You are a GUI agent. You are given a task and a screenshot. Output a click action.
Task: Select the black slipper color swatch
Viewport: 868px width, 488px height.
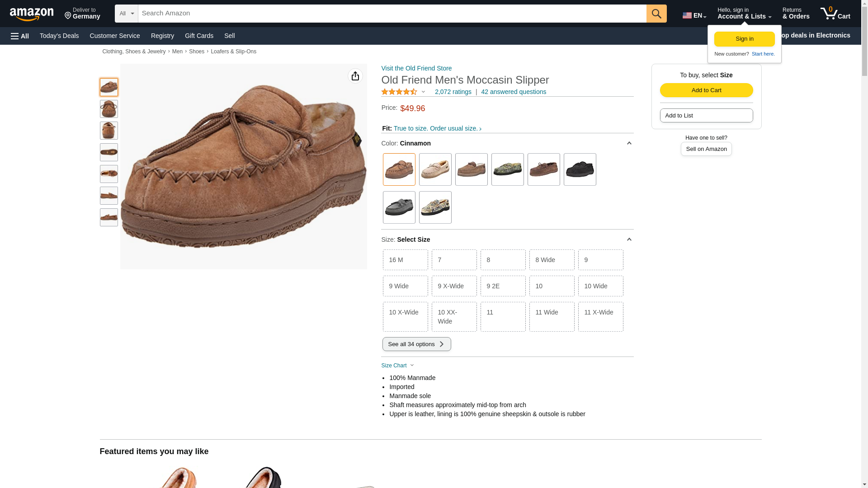[580, 169]
